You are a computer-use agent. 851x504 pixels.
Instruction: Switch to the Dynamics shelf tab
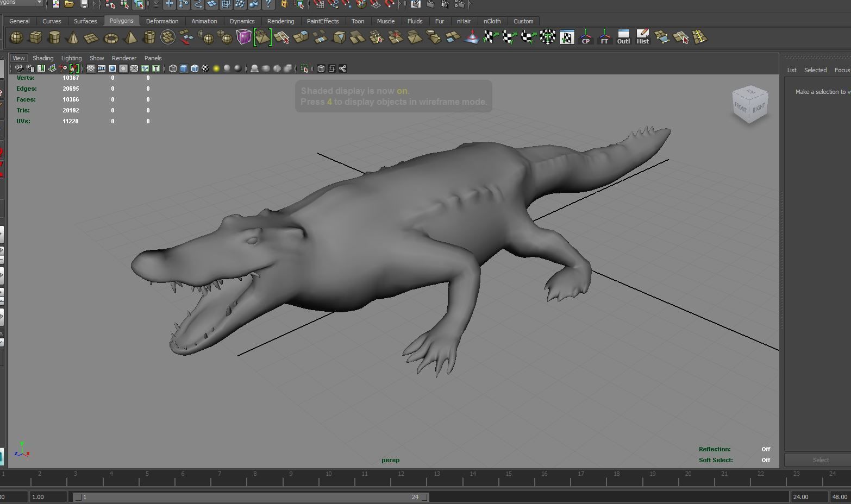(242, 21)
